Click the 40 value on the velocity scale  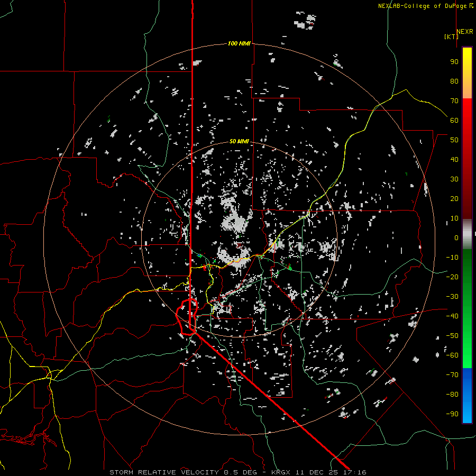coord(454,159)
